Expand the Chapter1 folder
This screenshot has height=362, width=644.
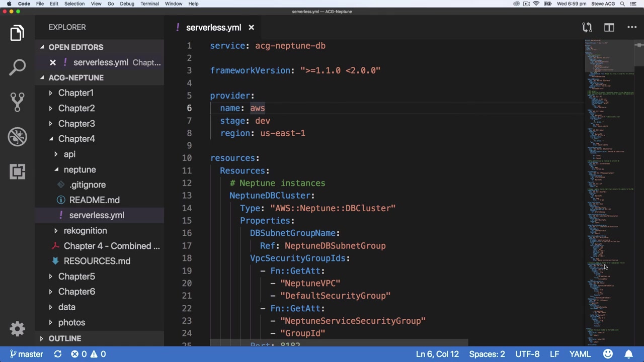click(x=75, y=93)
